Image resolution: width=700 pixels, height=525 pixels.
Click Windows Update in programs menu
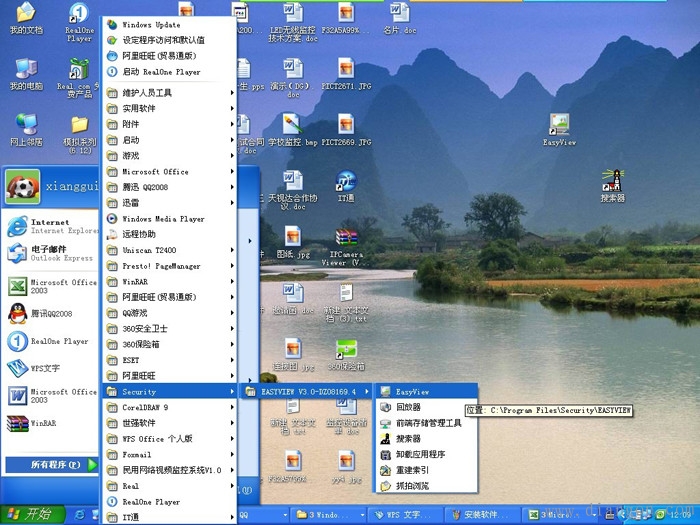151,24
